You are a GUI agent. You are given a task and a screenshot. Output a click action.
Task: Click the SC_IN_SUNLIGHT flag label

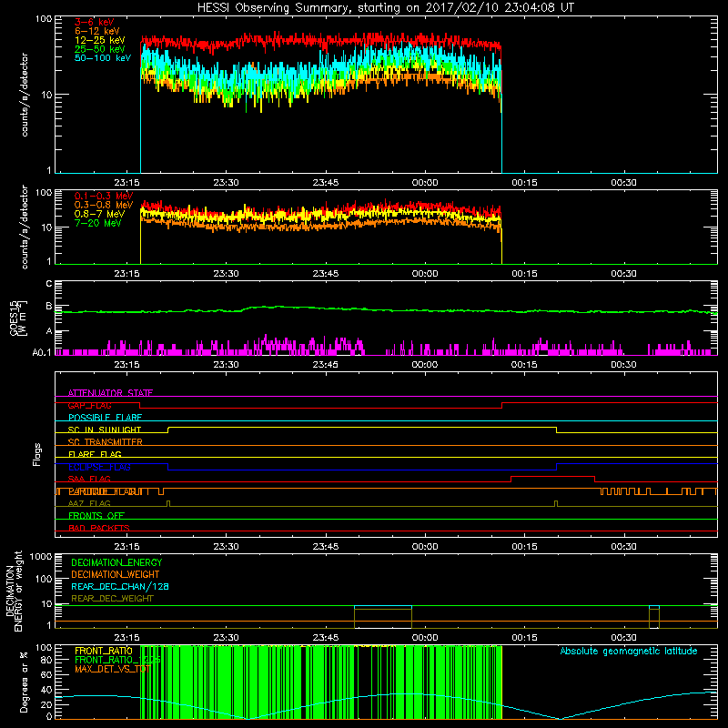click(x=105, y=430)
